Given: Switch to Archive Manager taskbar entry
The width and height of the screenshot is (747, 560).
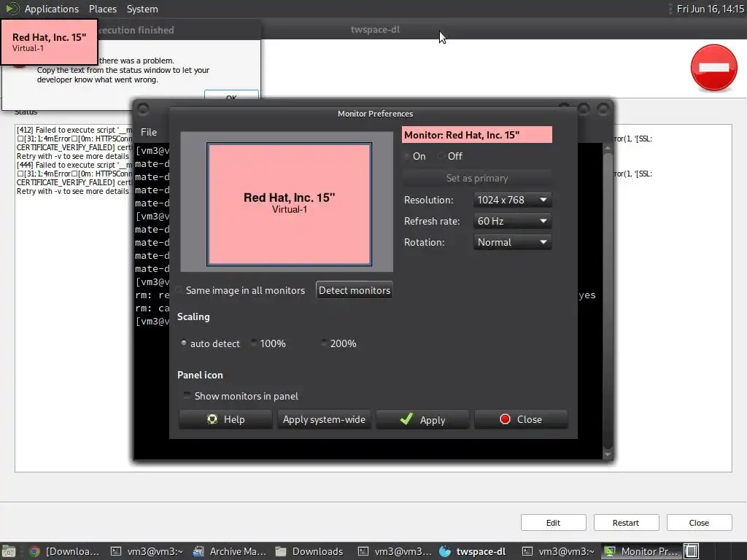Looking at the screenshot, I should [x=231, y=551].
